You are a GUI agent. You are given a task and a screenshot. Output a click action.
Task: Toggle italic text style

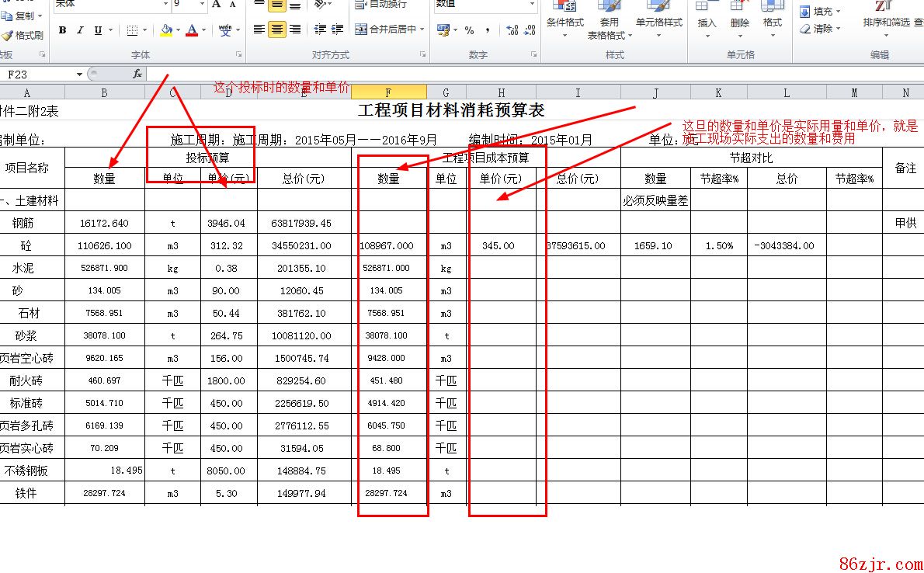point(80,30)
